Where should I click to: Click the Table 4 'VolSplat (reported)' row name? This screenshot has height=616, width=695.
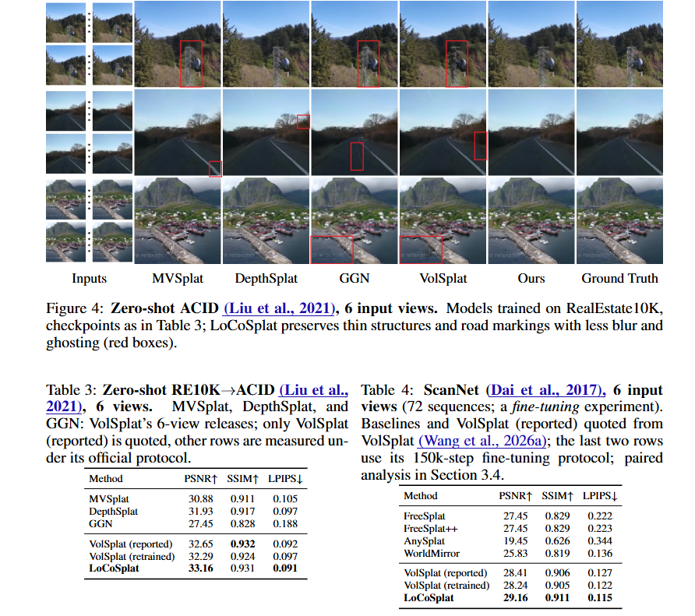pyautogui.click(x=446, y=573)
